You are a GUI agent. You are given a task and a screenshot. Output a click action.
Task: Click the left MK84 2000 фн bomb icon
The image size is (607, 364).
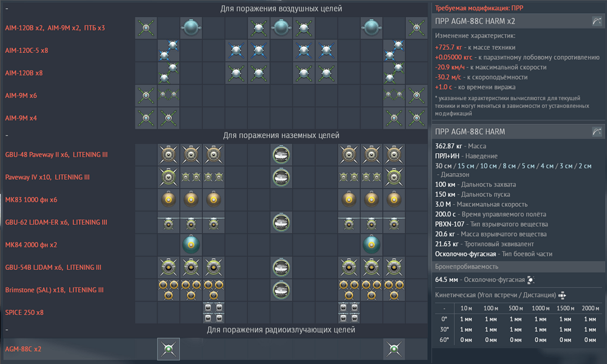coord(191,245)
